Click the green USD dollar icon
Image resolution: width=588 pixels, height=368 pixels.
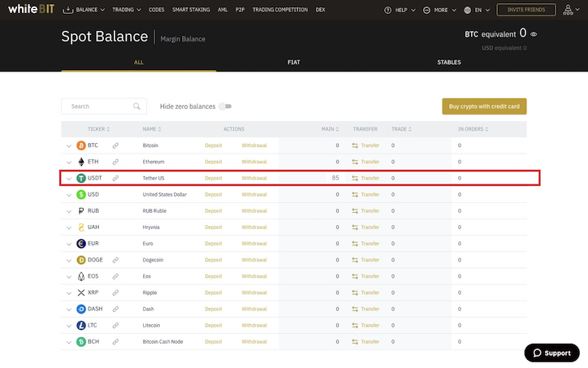[81, 194]
